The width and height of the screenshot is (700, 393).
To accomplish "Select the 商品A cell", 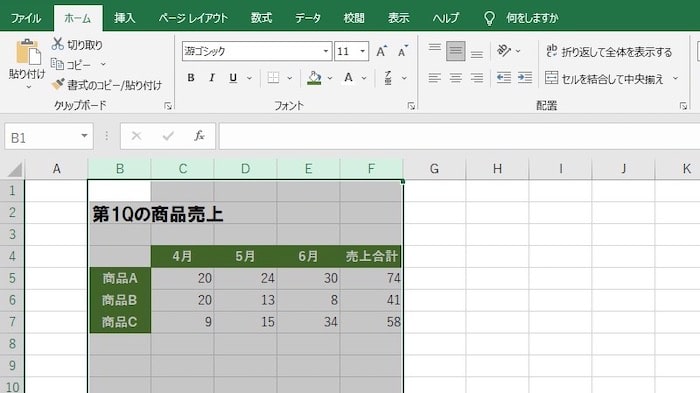I will pyautogui.click(x=120, y=278).
